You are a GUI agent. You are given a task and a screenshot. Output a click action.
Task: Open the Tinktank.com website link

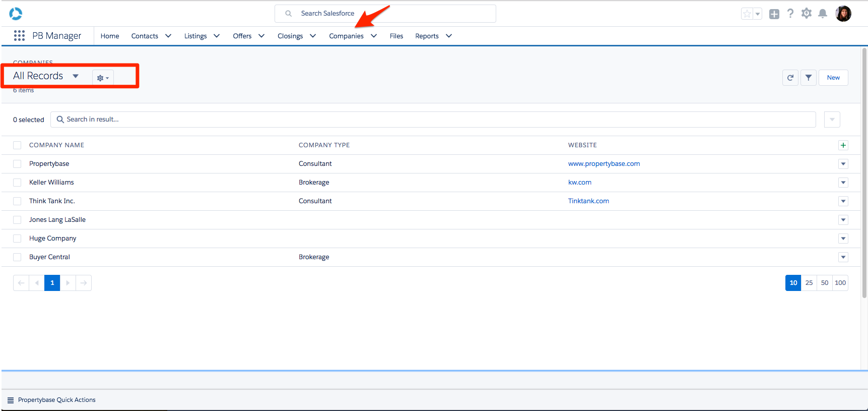pyautogui.click(x=588, y=201)
